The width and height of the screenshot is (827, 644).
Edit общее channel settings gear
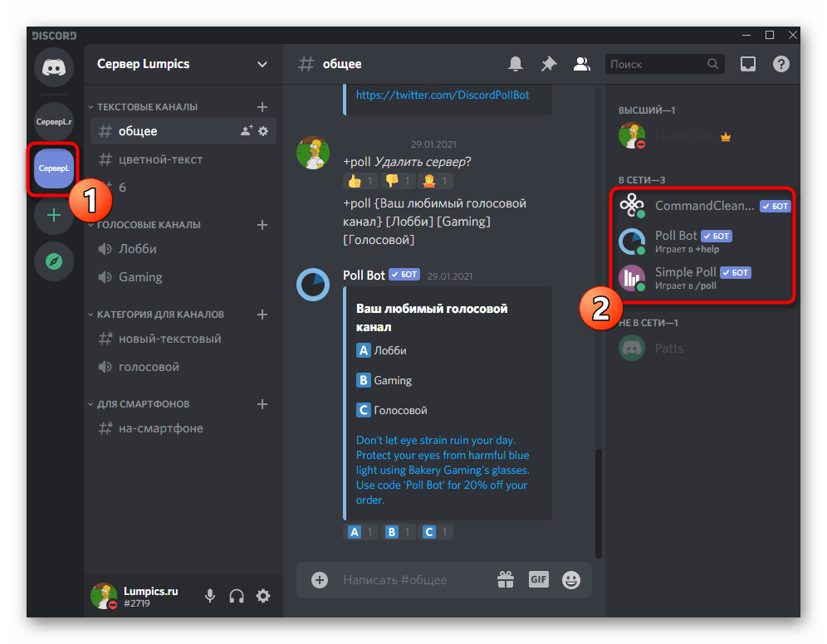click(x=263, y=130)
